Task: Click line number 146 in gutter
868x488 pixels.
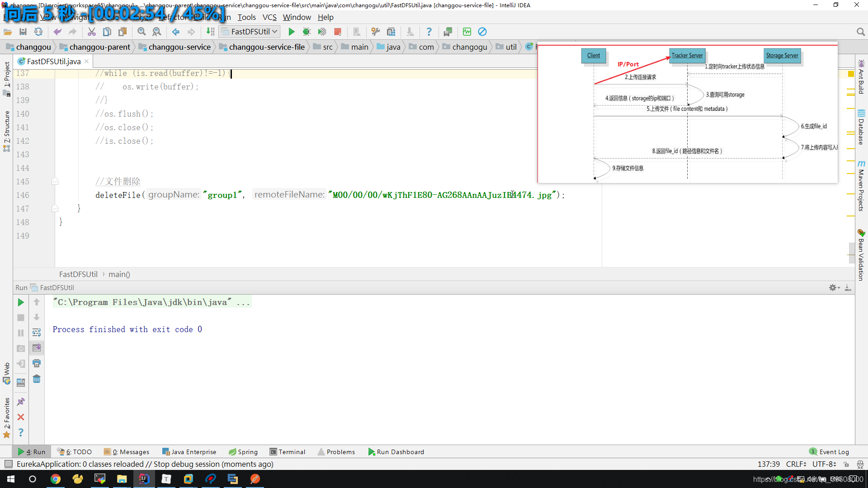Action: click(x=23, y=195)
